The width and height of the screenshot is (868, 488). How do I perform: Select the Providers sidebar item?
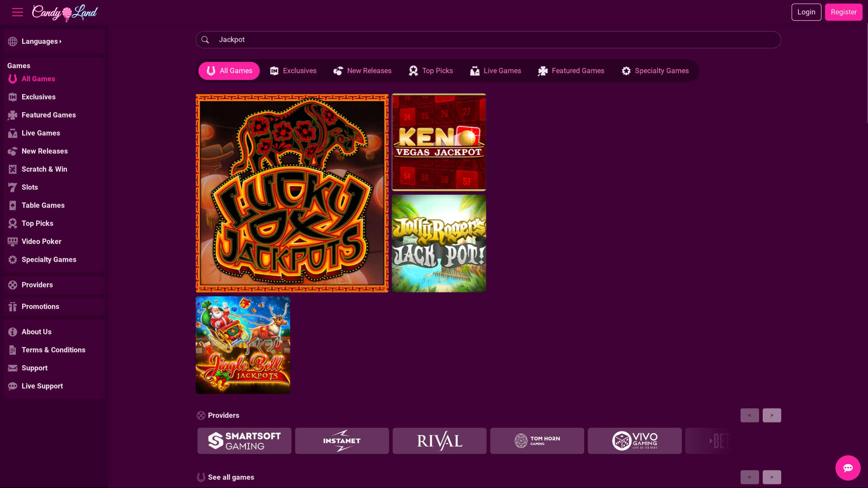pyautogui.click(x=37, y=285)
